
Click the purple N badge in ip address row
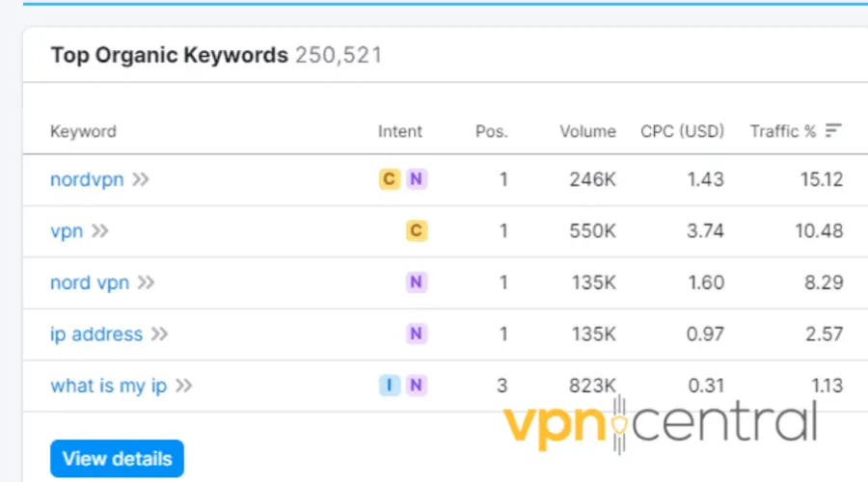tap(416, 335)
